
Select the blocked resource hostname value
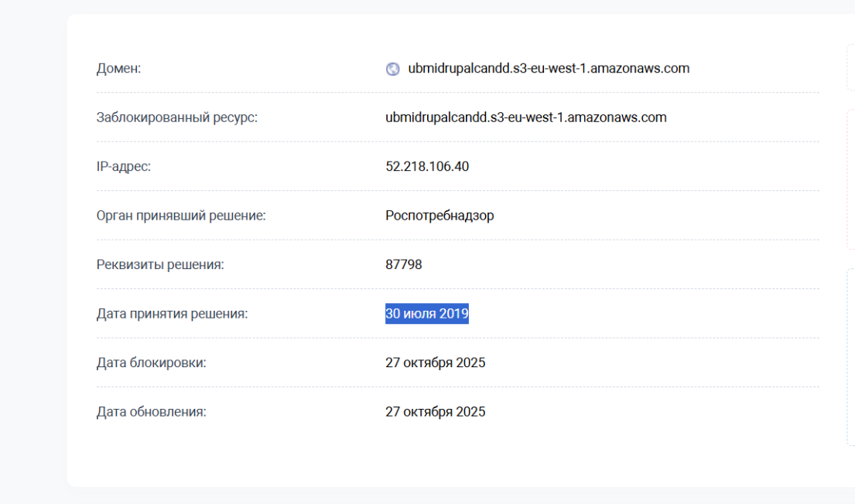pyautogui.click(x=525, y=117)
